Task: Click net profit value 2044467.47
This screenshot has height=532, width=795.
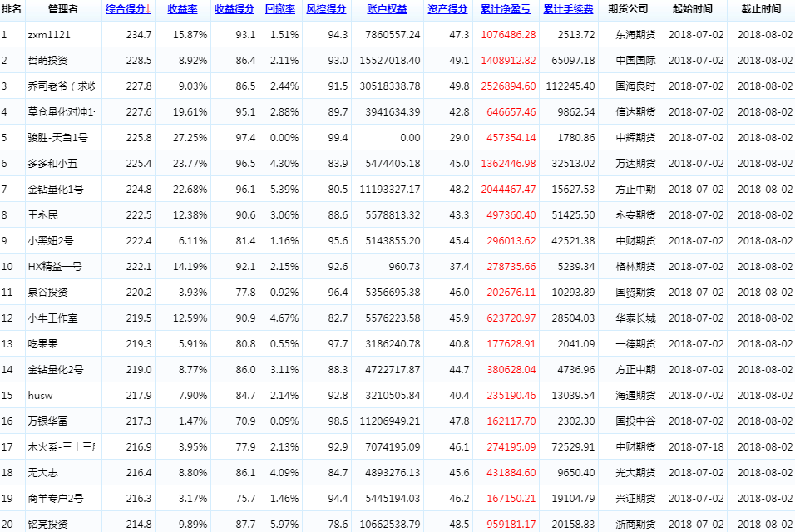Action: point(508,190)
